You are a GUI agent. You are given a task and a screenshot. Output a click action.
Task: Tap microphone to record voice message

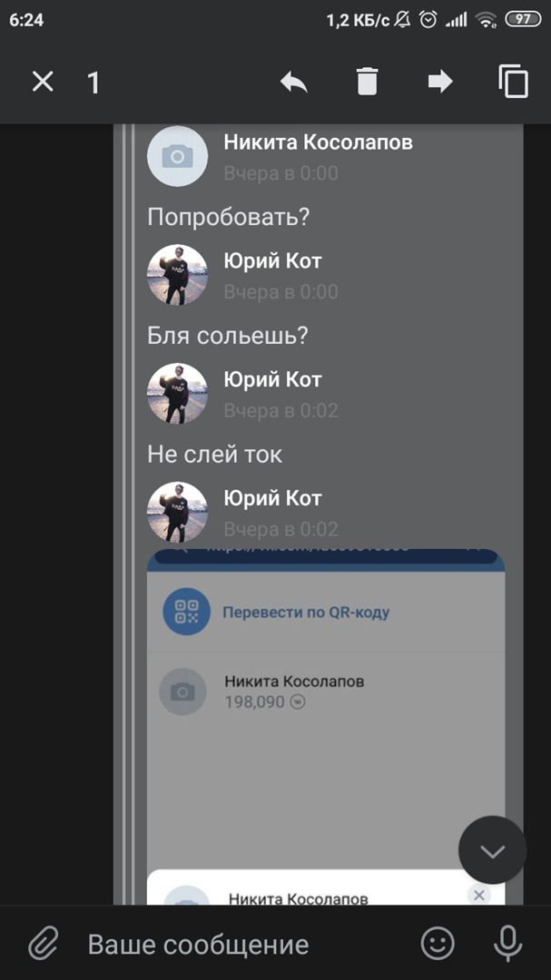pos(507,944)
